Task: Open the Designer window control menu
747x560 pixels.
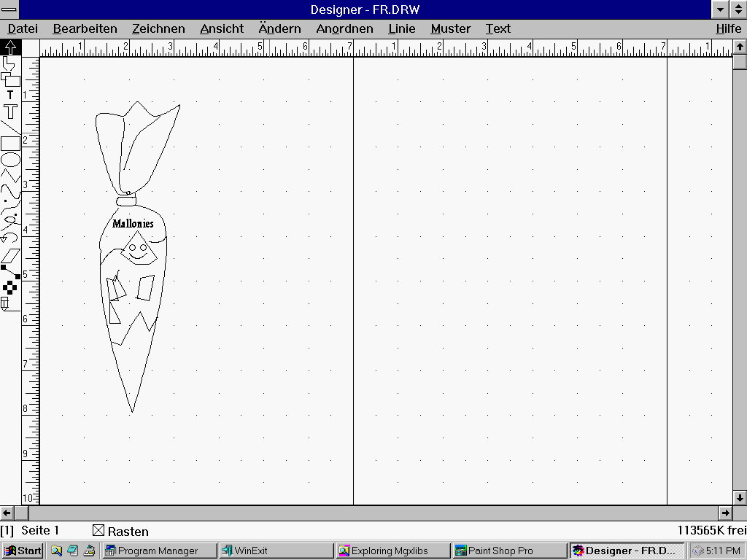Action: pyautogui.click(x=9, y=9)
